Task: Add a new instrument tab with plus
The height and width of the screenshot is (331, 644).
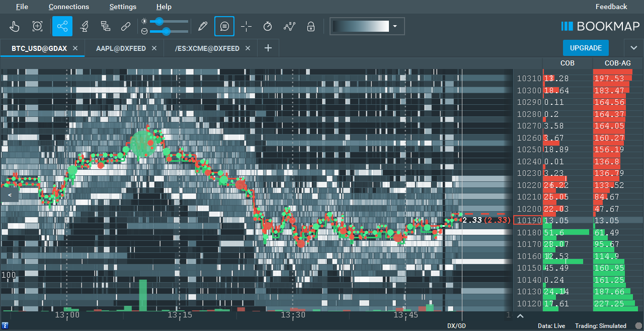Action: [268, 48]
